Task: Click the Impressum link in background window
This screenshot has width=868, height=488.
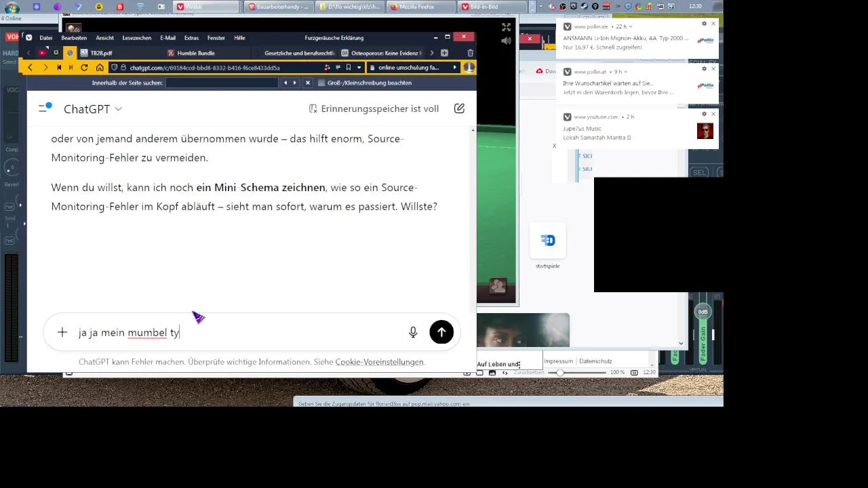Action: (559, 361)
